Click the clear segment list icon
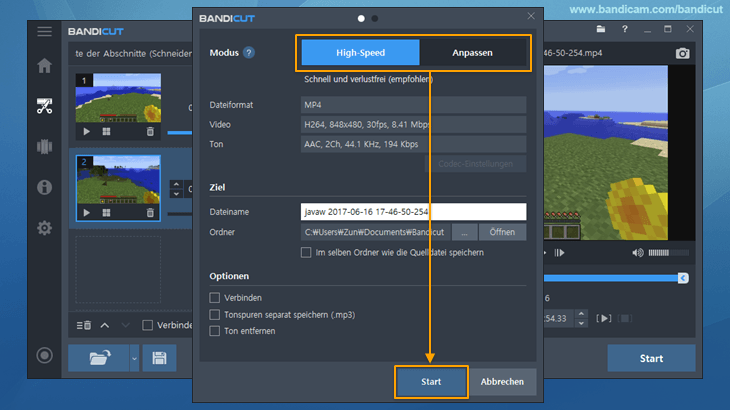 (84, 325)
